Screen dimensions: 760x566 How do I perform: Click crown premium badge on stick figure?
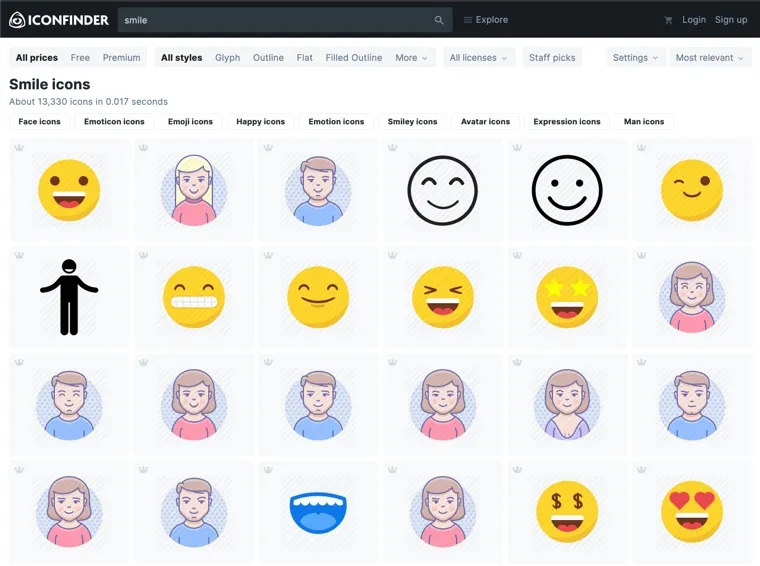pyautogui.click(x=19, y=255)
